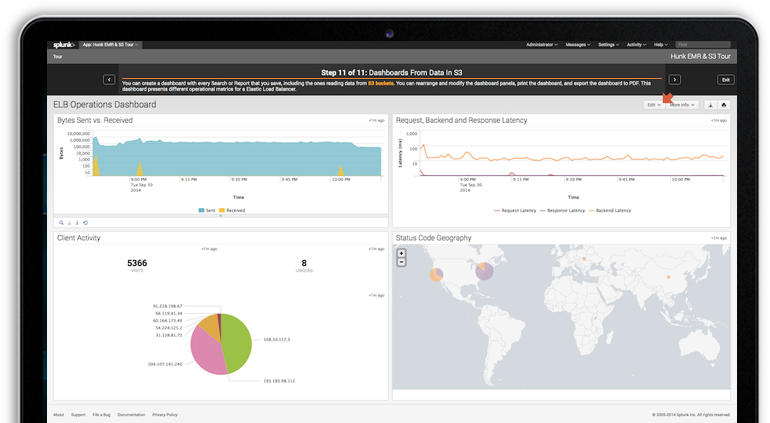
Task: Click the US east coast pie marker on map
Action: (x=484, y=271)
